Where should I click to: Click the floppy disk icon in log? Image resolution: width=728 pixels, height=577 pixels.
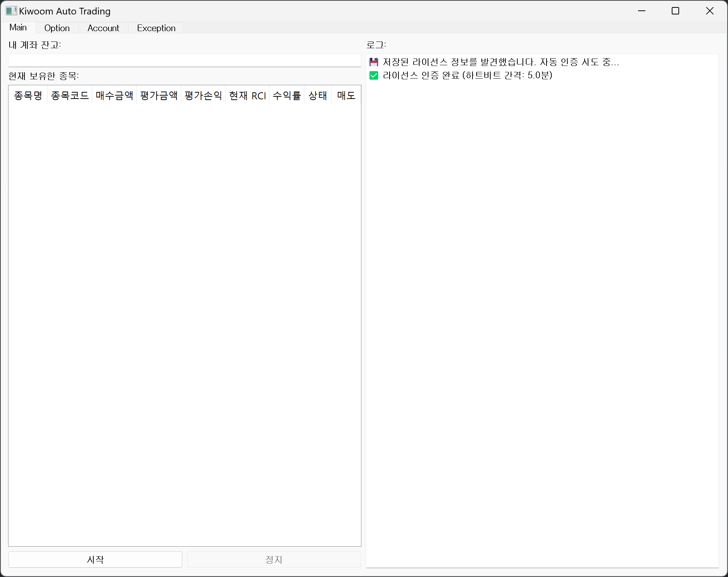(374, 62)
